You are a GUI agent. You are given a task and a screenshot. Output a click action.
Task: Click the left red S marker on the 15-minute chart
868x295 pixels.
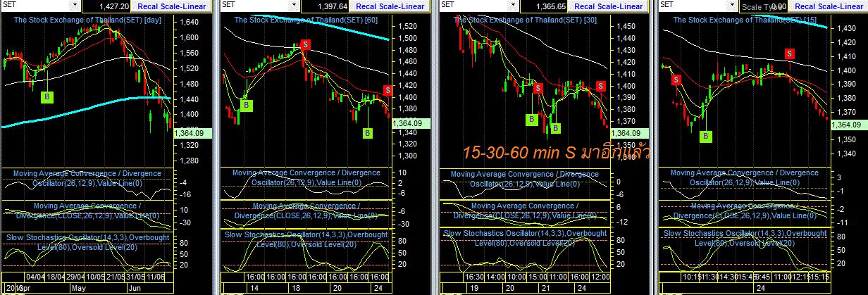coord(676,80)
